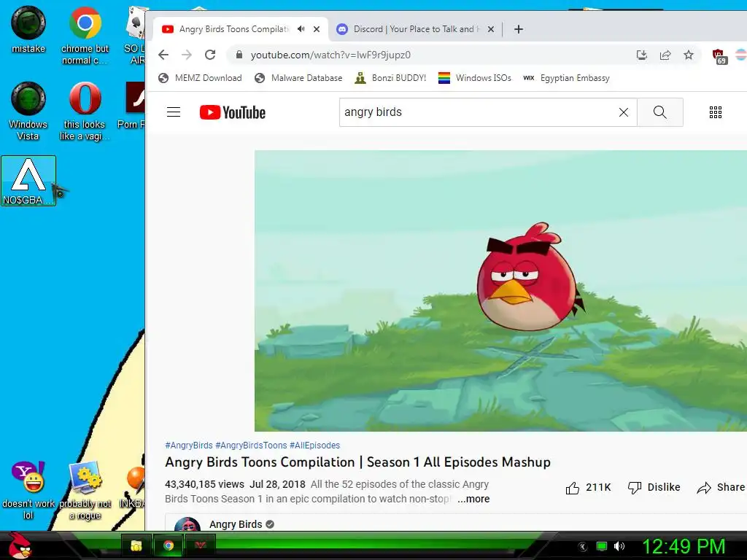The width and height of the screenshot is (747, 560).
Task: Like the video with 211K thumbs up
Action: [x=588, y=488]
